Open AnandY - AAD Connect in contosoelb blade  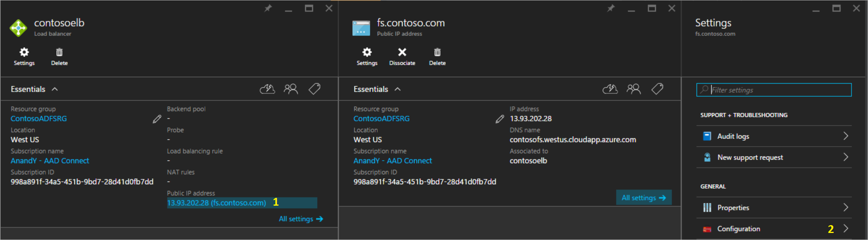coord(50,161)
